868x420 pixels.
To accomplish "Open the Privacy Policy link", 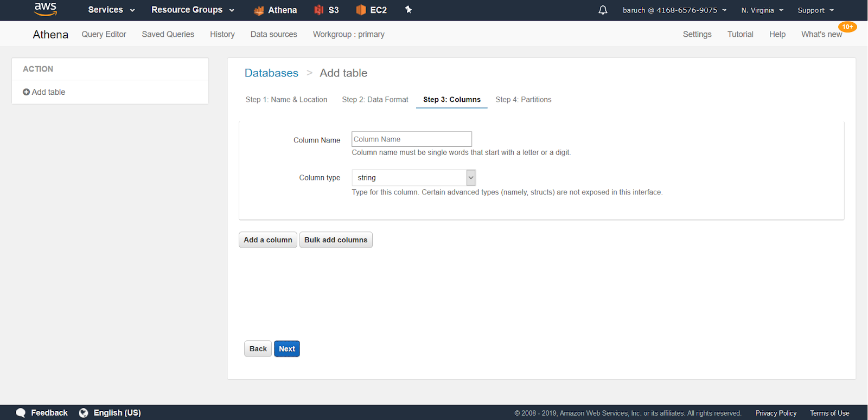I will 776,413.
